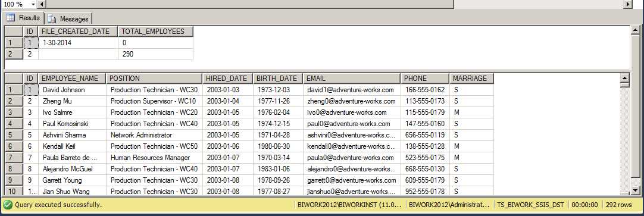Select the MARRIAGE column header
644x216 pixels.
471,79
